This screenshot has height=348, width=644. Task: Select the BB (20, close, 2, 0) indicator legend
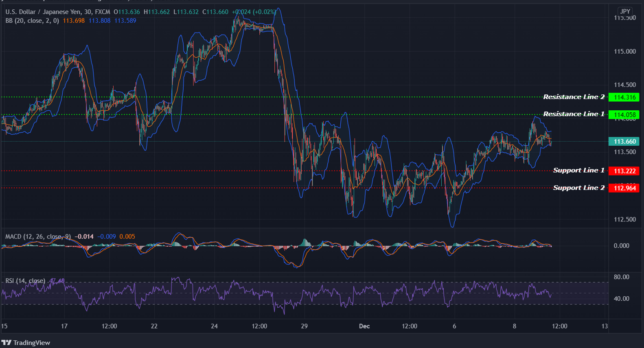pyautogui.click(x=32, y=20)
